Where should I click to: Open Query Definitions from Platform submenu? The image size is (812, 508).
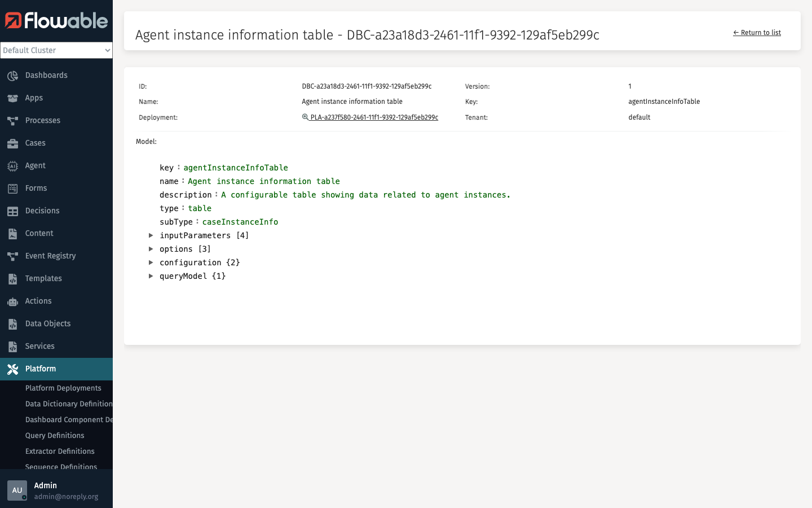click(x=55, y=435)
